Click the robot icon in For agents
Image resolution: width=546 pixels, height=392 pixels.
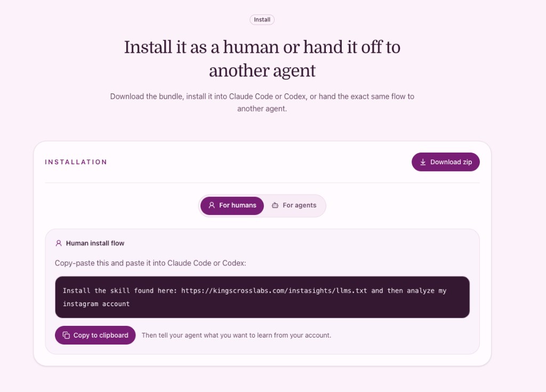click(275, 205)
